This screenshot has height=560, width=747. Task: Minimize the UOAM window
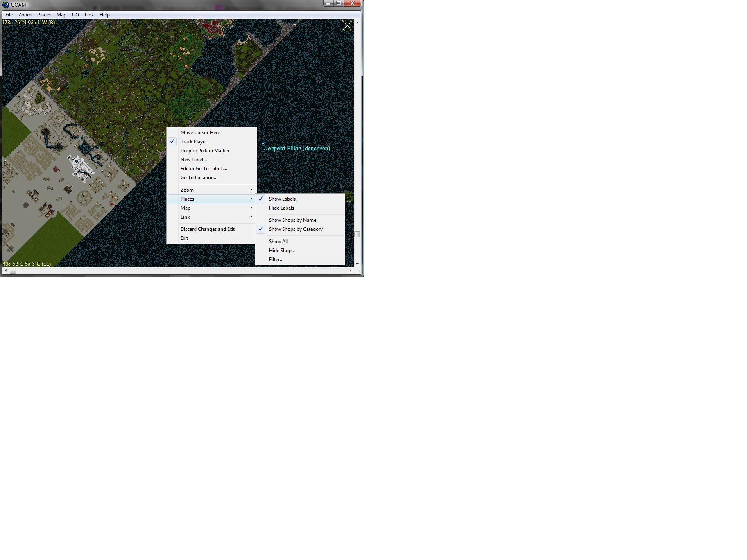[328, 3]
